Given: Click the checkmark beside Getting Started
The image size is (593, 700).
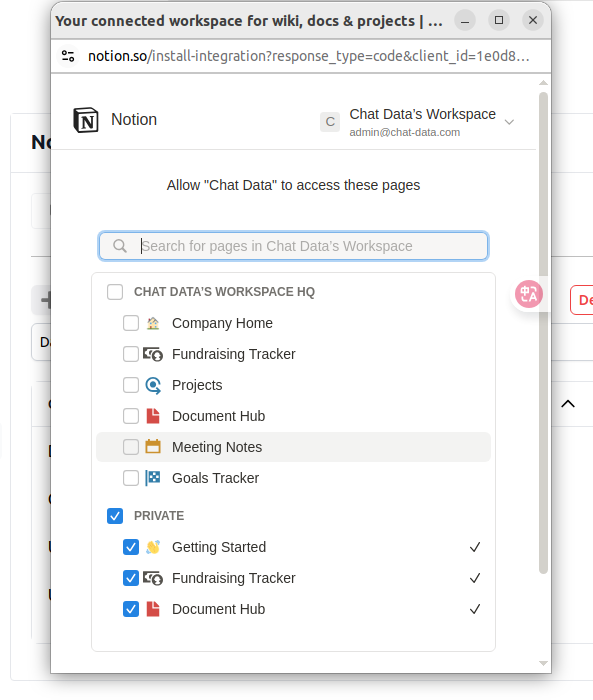Looking at the screenshot, I should click(x=475, y=547).
